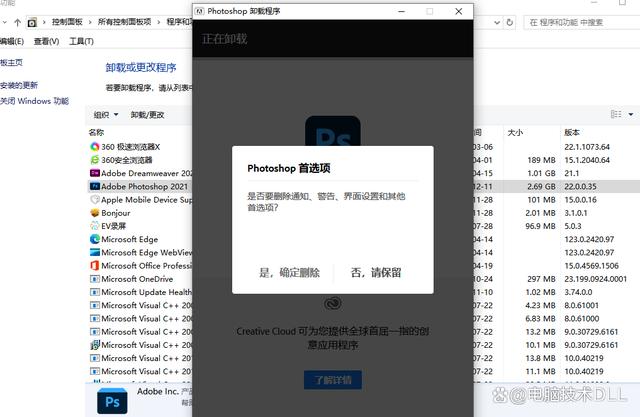
Task: Click the 卸载/更改 toolbar button
Action: (x=147, y=115)
